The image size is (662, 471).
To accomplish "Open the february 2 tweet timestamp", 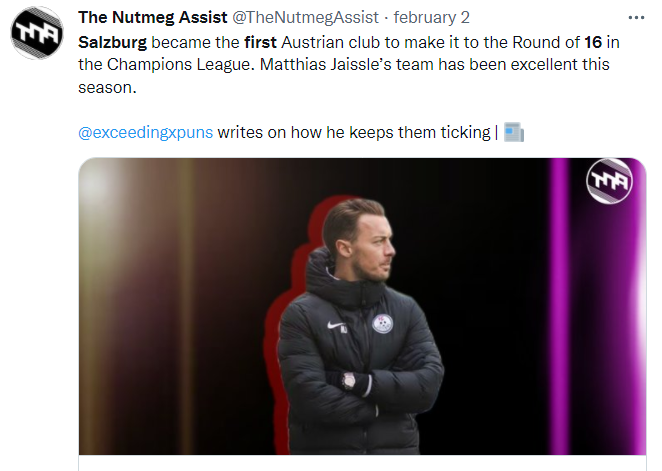I will [x=431, y=17].
